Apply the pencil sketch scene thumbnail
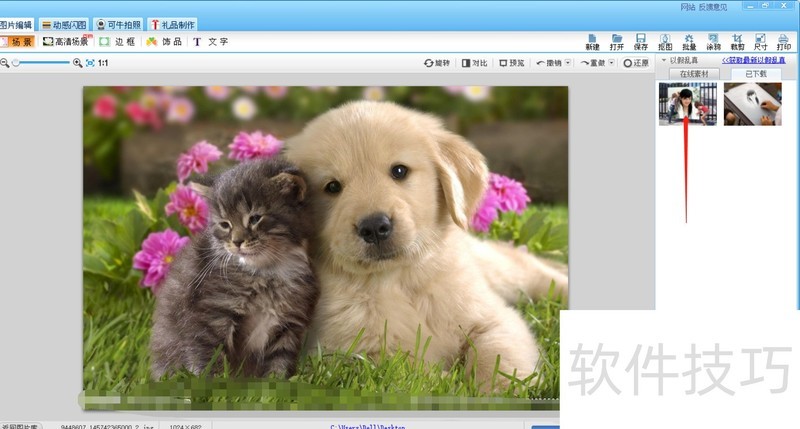Viewport: 800px width, 429px height. tap(753, 104)
